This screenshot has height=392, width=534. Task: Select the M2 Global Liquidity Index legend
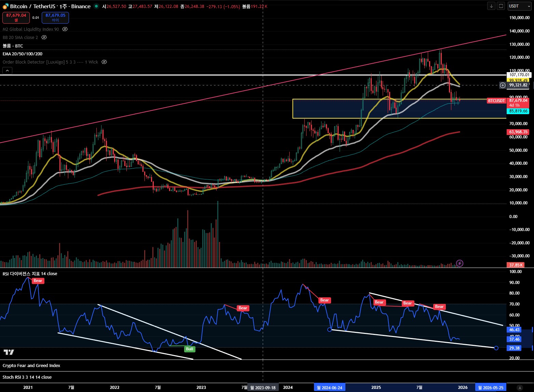coord(31,29)
